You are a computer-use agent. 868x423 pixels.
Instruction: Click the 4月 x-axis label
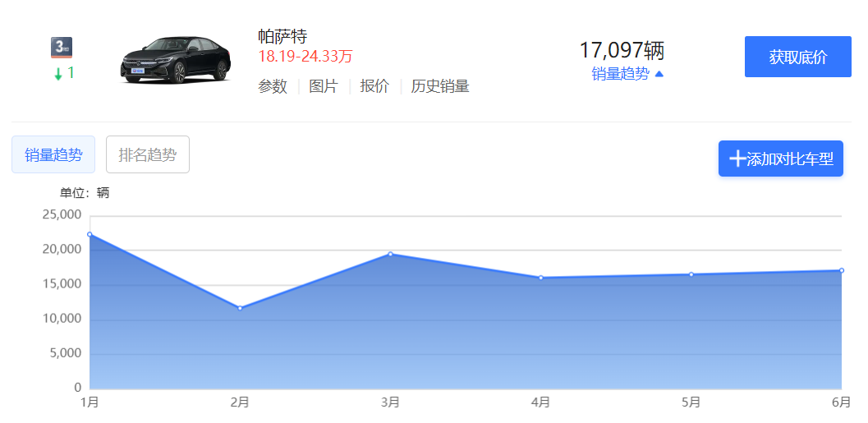(541, 402)
